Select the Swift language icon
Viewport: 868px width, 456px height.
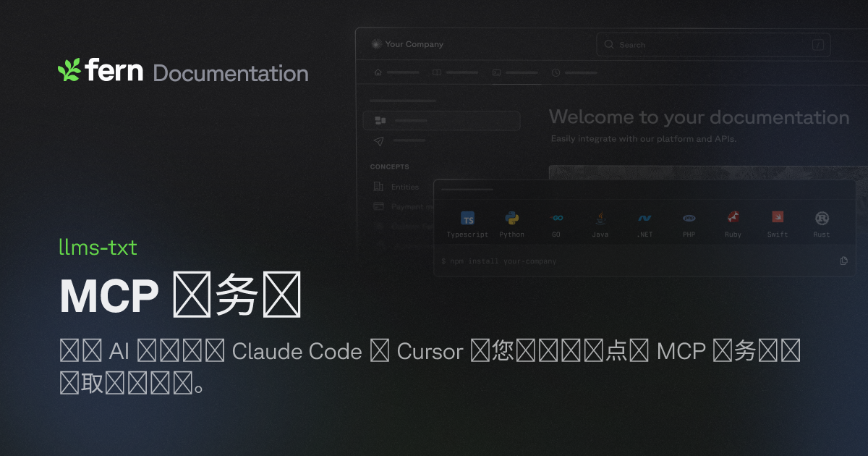tap(778, 217)
